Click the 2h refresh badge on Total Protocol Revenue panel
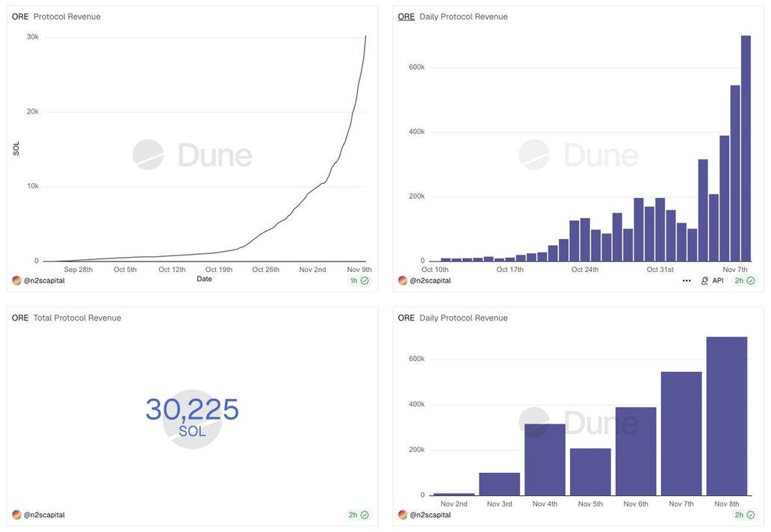 (359, 515)
